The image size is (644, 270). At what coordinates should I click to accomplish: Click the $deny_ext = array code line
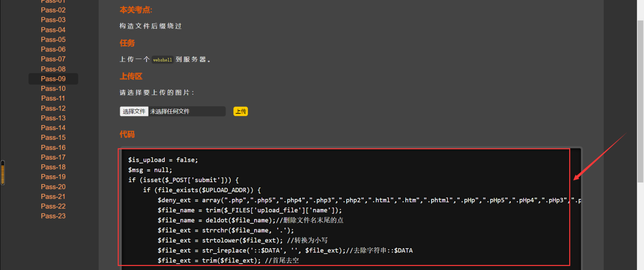369,200
